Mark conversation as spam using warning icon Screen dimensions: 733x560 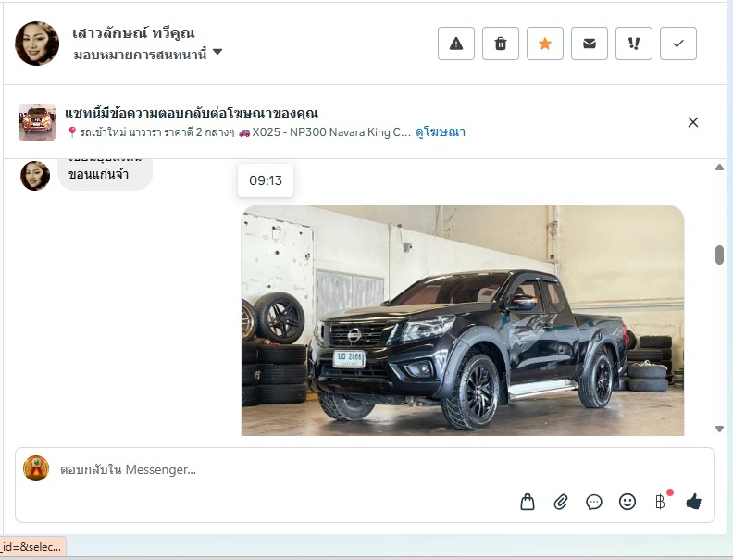coord(455,44)
